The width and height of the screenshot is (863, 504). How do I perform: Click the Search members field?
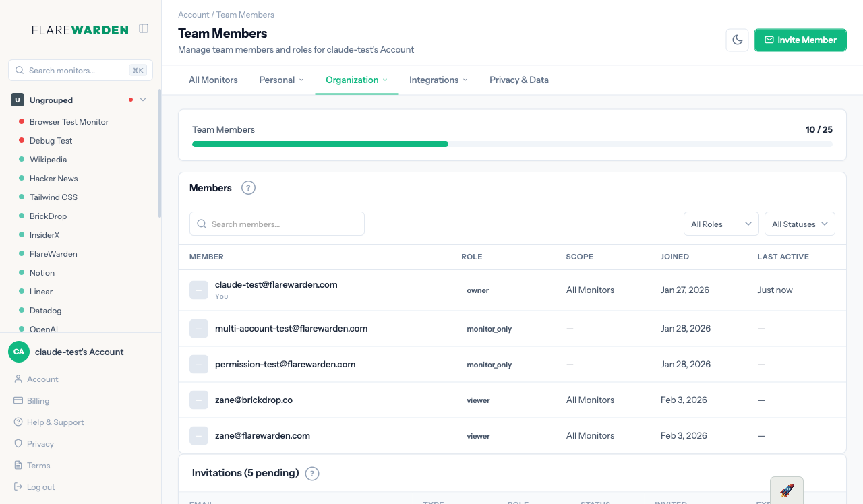pyautogui.click(x=277, y=224)
